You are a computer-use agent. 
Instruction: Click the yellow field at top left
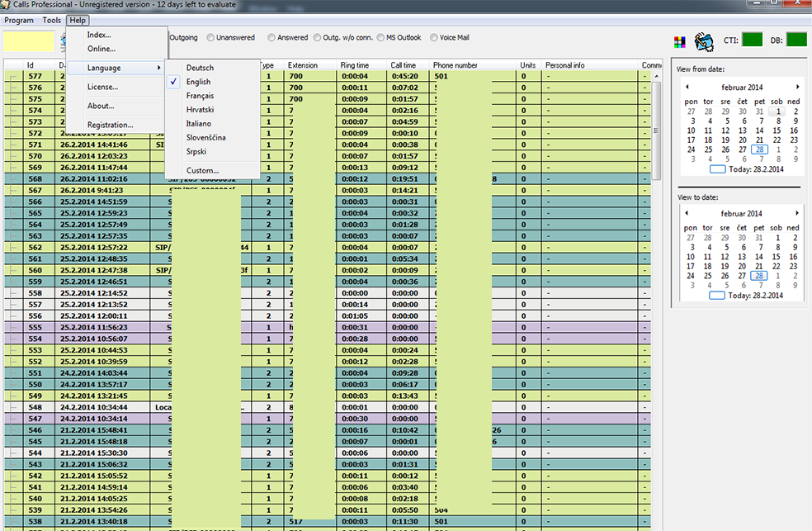29,41
